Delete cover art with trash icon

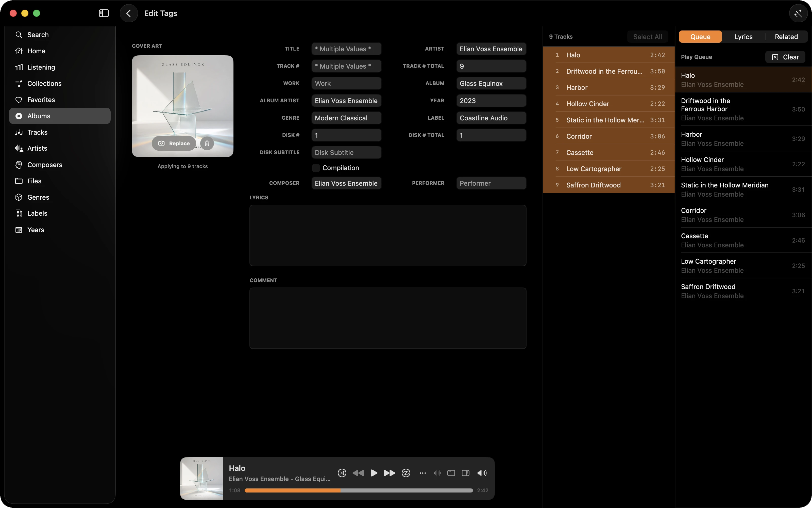pos(207,144)
